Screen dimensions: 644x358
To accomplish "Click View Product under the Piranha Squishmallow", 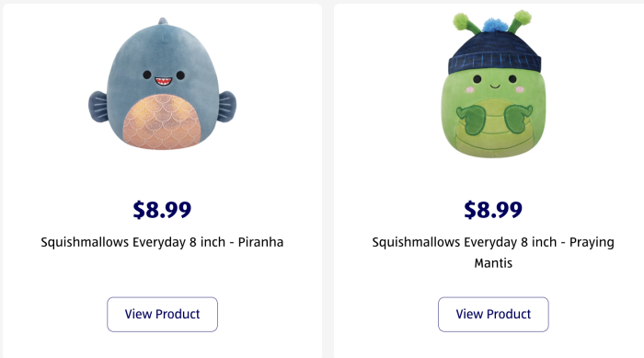I will pos(162,314).
